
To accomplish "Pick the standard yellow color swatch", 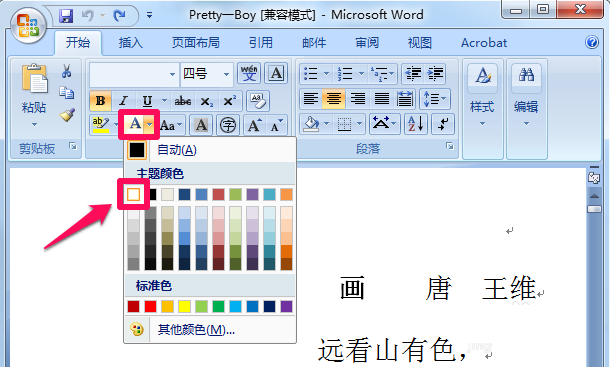I will pyautogui.click(x=184, y=306).
